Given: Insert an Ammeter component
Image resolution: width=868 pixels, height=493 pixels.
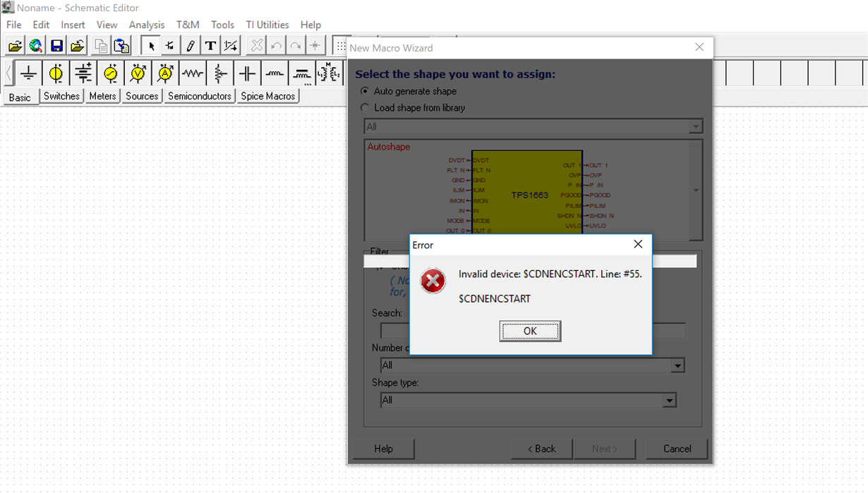Looking at the screenshot, I should [x=165, y=73].
